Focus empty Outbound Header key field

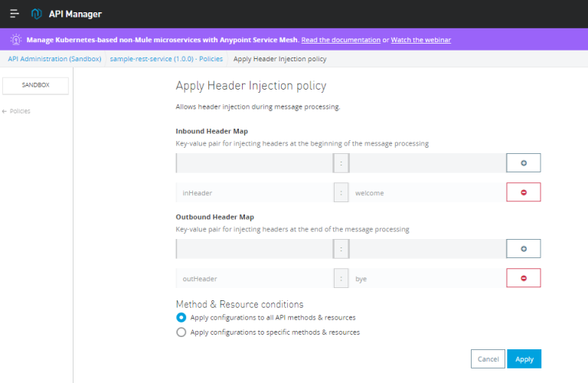point(254,249)
